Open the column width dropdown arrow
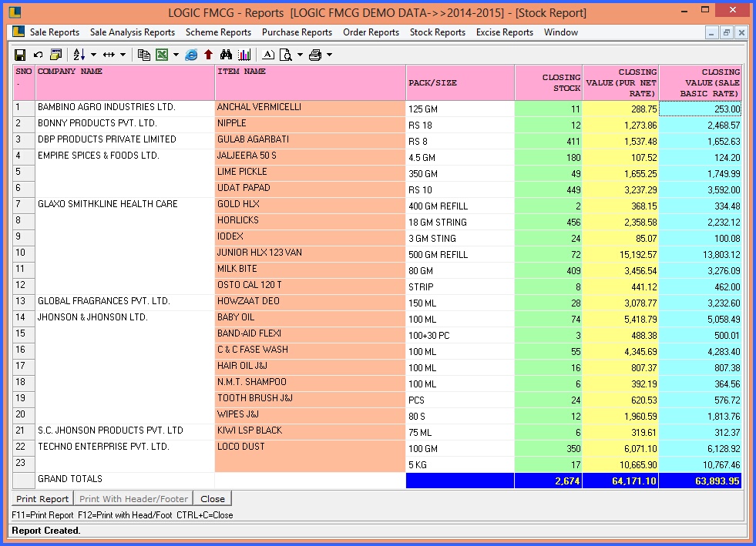Viewport: 756px width, 546px height. click(x=123, y=55)
